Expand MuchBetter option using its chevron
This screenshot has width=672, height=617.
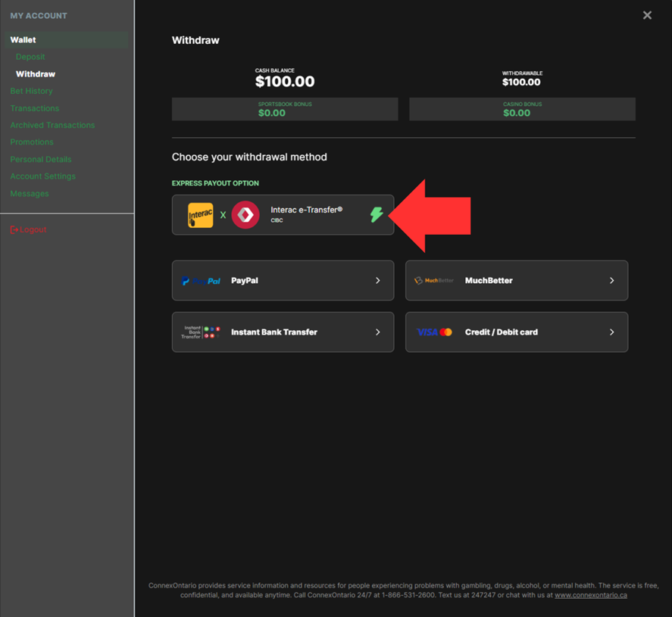pyautogui.click(x=612, y=281)
